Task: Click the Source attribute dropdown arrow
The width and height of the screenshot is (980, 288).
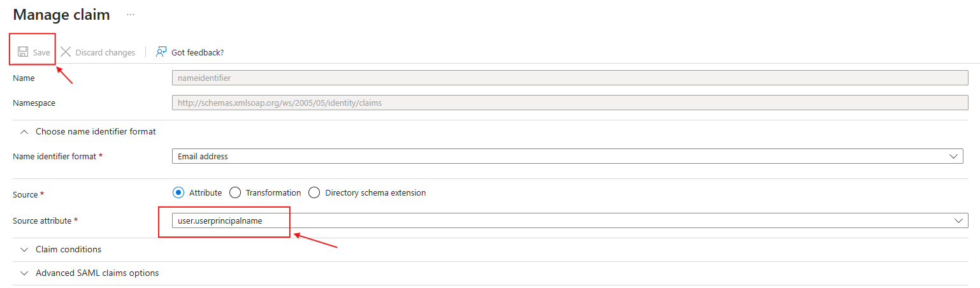Action: point(958,220)
